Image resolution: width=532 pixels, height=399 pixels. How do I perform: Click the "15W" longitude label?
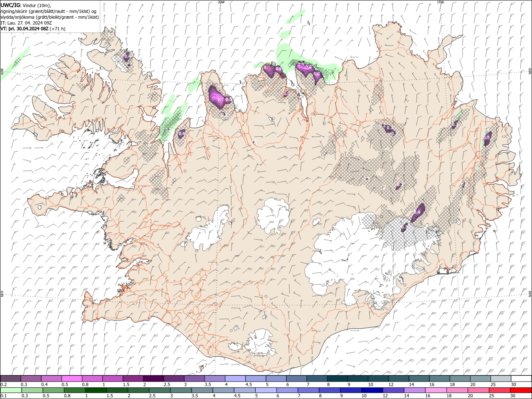(x=440, y=2)
